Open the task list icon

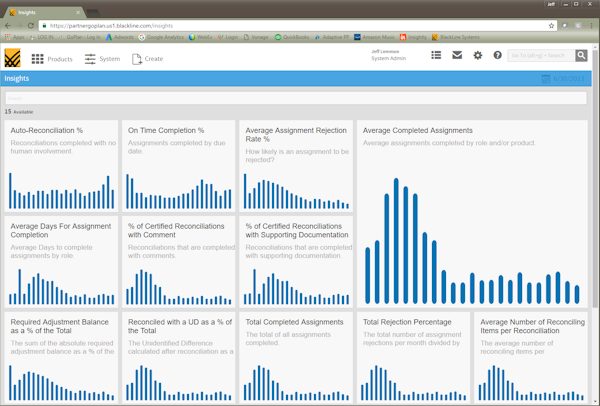click(436, 56)
